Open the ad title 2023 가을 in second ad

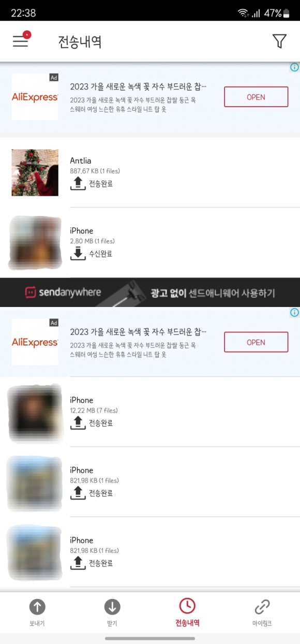click(138, 331)
